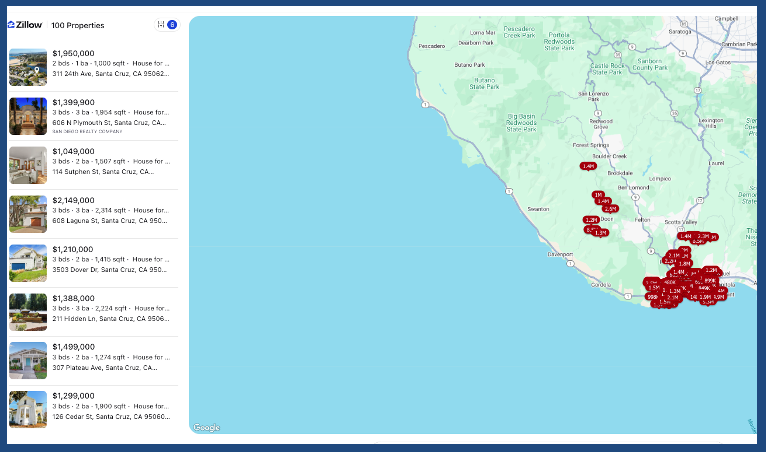Click the Big Basin Redwoods State Park label
The image size is (766, 452).
point(521,123)
